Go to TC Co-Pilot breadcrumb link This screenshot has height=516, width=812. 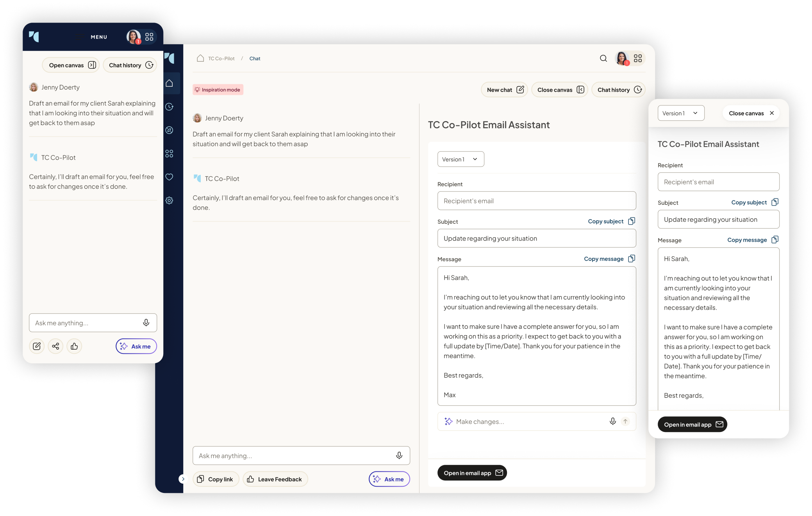tap(221, 59)
